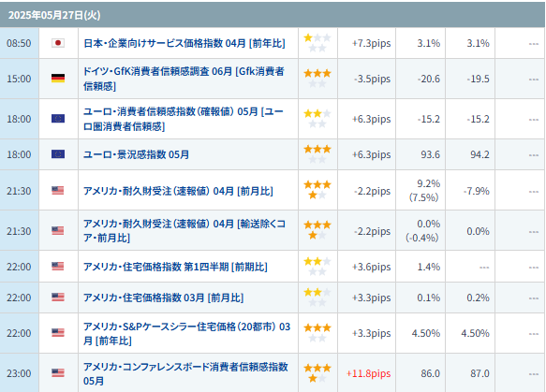The width and height of the screenshot is (546, 392).
Task: Click the Japan flag icon at 08:50
Action: pos(58,43)
